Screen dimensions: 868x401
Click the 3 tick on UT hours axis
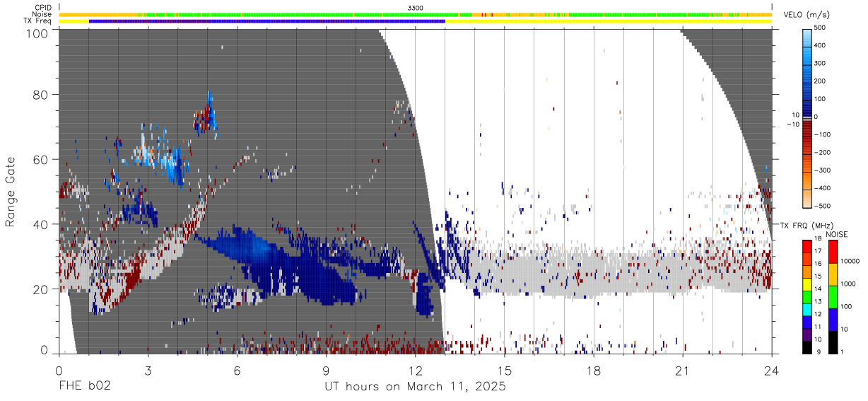pos(148,371)
